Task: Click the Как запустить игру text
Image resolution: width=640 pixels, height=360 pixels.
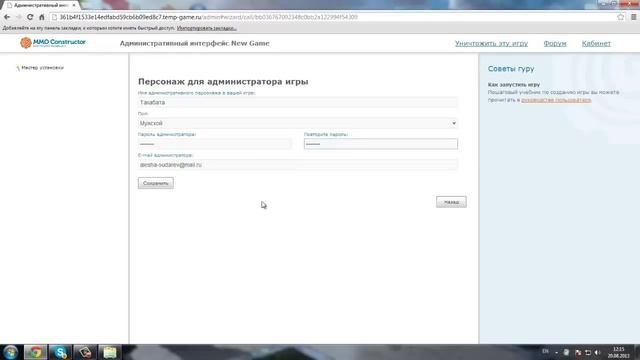Action: click(x=514, y=84)
